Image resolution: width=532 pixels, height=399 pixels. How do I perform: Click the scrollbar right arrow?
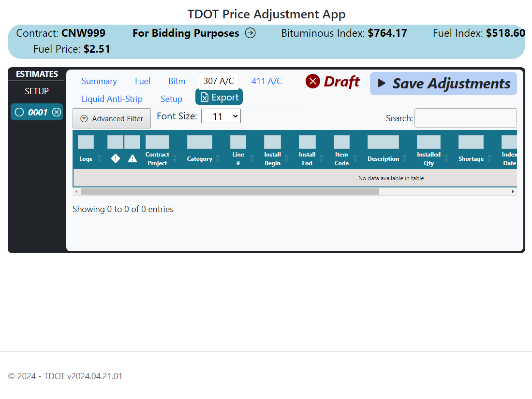(513, 192)
